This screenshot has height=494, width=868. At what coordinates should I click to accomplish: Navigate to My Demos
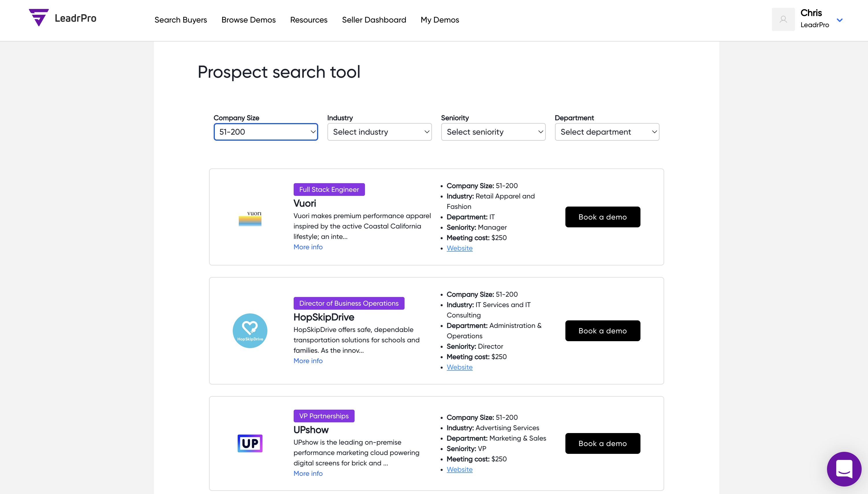click(440, 20)
